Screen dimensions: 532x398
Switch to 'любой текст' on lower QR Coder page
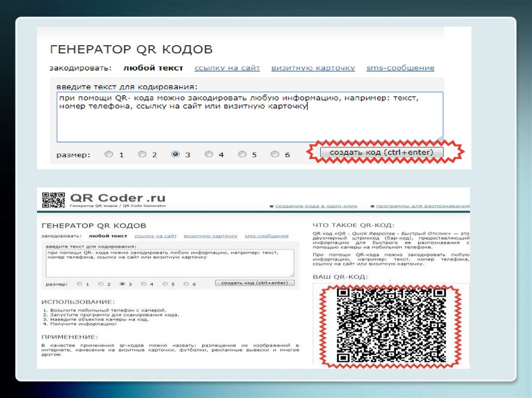click(x=108, y=236)
